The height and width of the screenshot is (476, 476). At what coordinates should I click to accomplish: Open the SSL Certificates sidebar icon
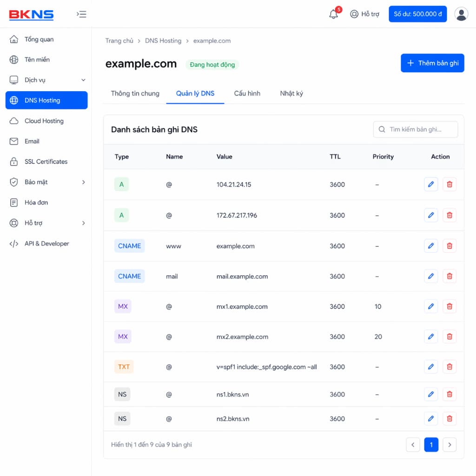tap(15, 161)
